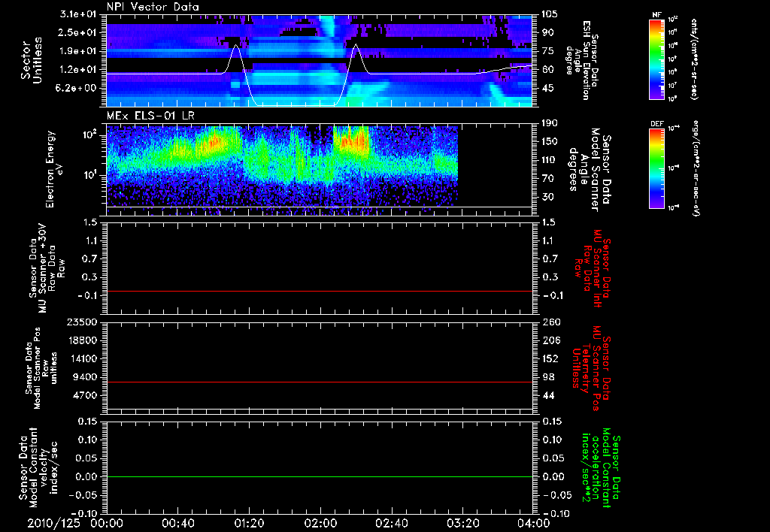Click the 00:00 time tick label
The height and width of the screenshot is (532, 770).
point(107,523)
